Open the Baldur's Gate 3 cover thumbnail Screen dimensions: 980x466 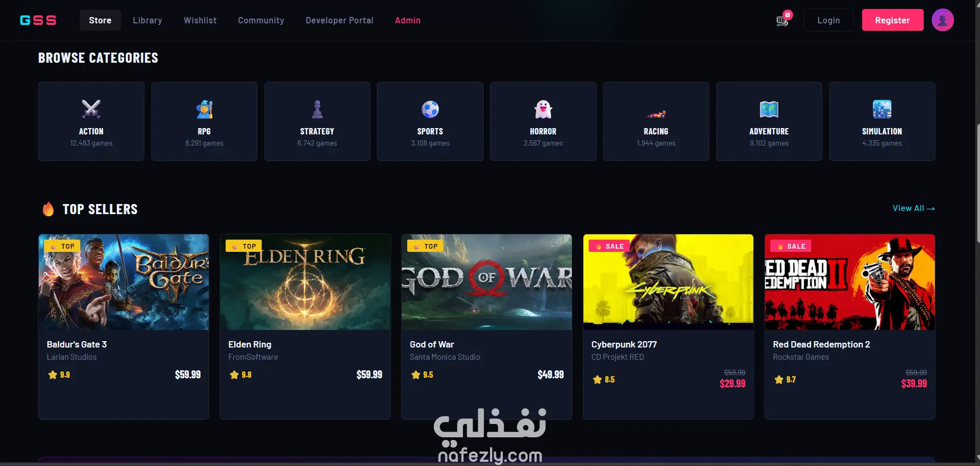point(124,282)
